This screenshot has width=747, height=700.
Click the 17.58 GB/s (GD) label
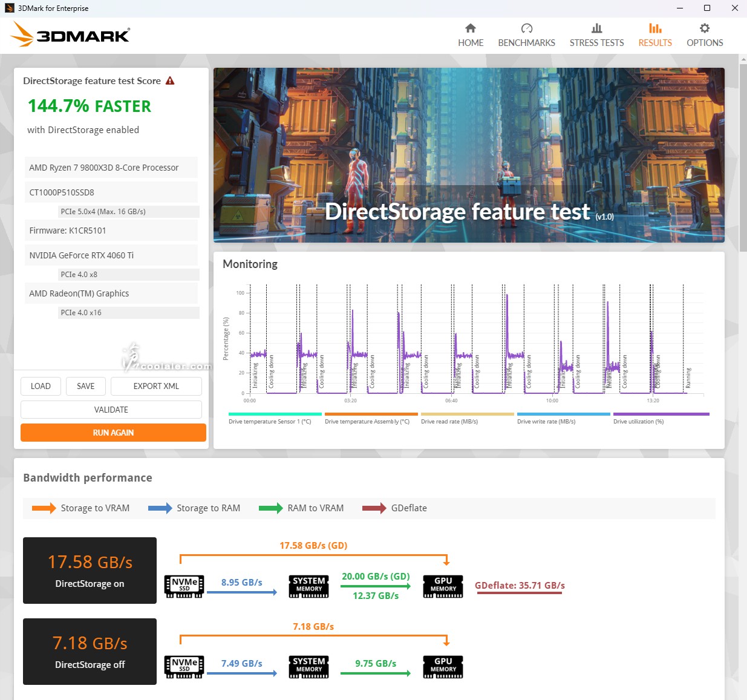click(313, 546)
